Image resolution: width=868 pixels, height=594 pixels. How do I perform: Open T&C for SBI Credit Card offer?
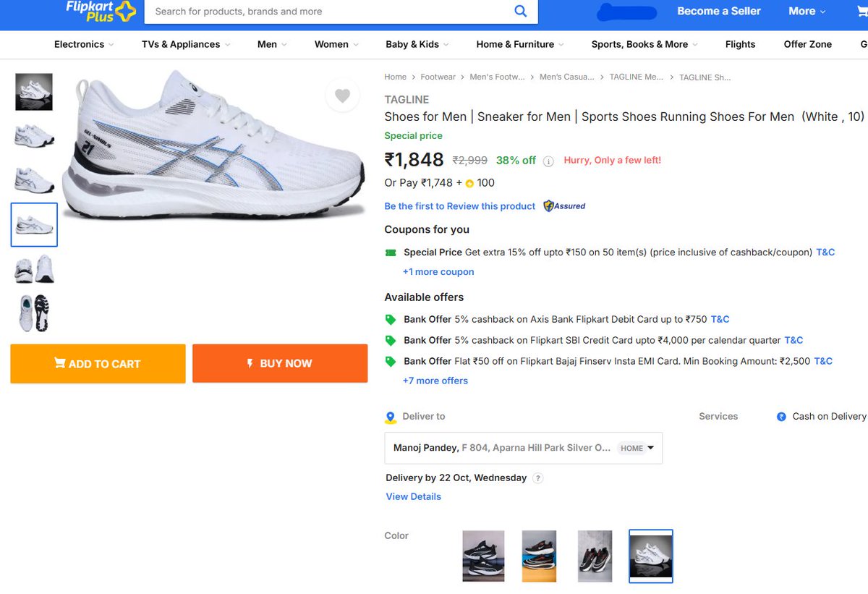pyautogui.click(x=794, y=340)
